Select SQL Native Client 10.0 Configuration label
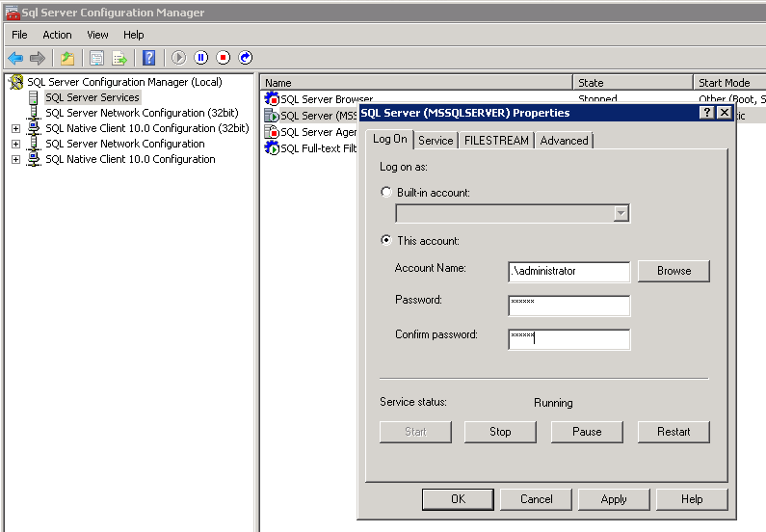The image size is (766, 532). click(x=130, y=159)
